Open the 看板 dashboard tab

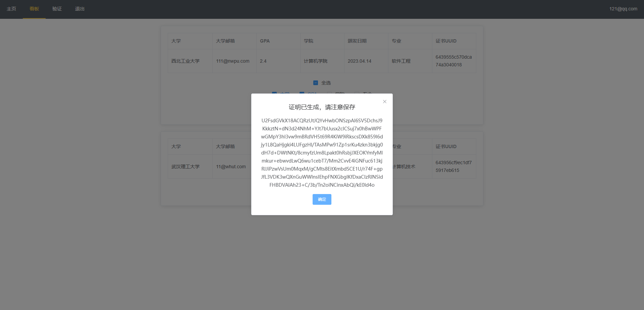34,9
